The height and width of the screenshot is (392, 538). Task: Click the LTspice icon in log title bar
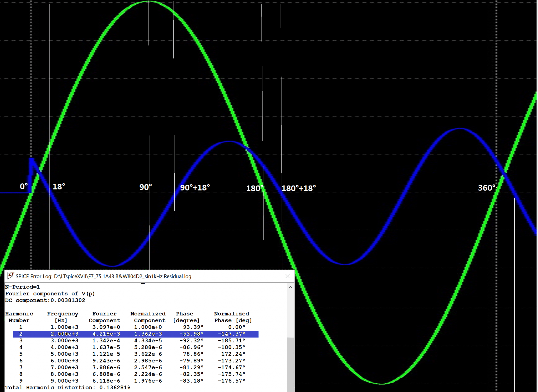click(11, 276)
